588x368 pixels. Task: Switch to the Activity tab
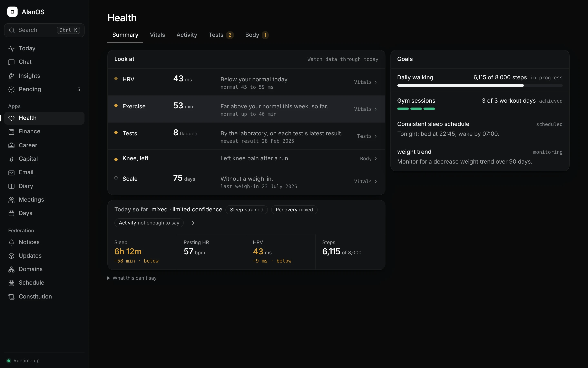click(x=187, y=35)
